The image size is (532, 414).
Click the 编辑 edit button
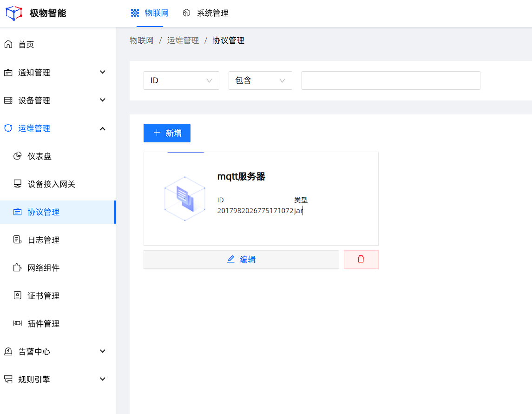pos(241,259)
